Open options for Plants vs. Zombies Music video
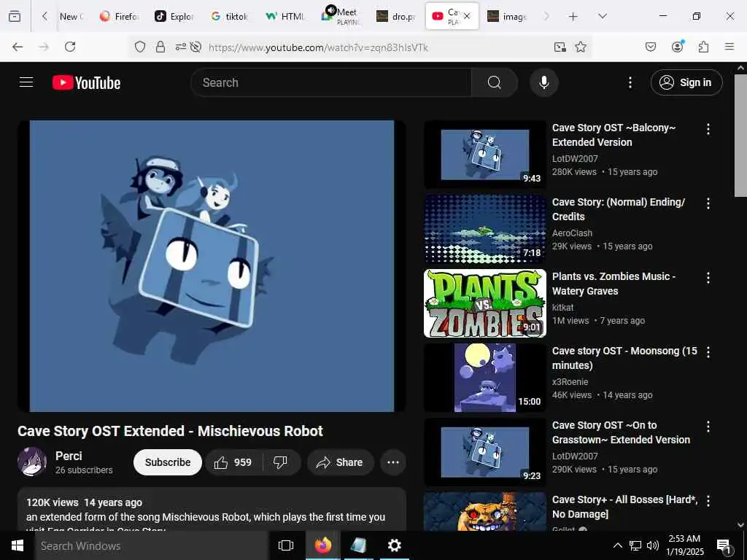 (x=708, y=278)
